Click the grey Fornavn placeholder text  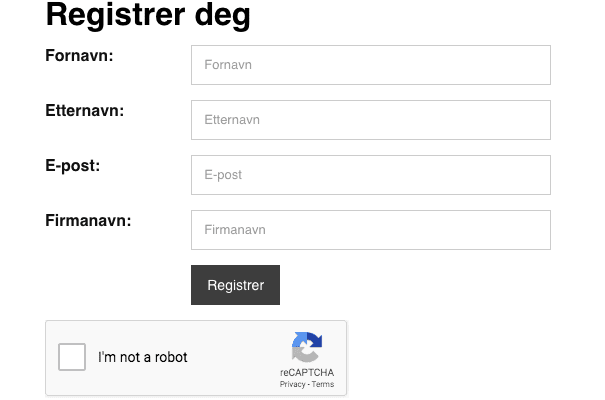pyautogui.click(x=228, y=65)
